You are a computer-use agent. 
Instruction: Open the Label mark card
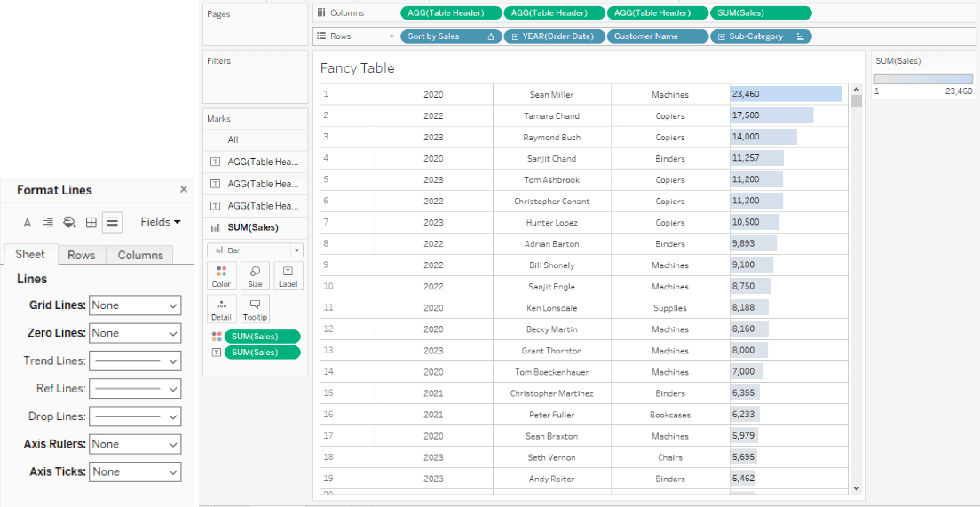[x=288, y=275]
